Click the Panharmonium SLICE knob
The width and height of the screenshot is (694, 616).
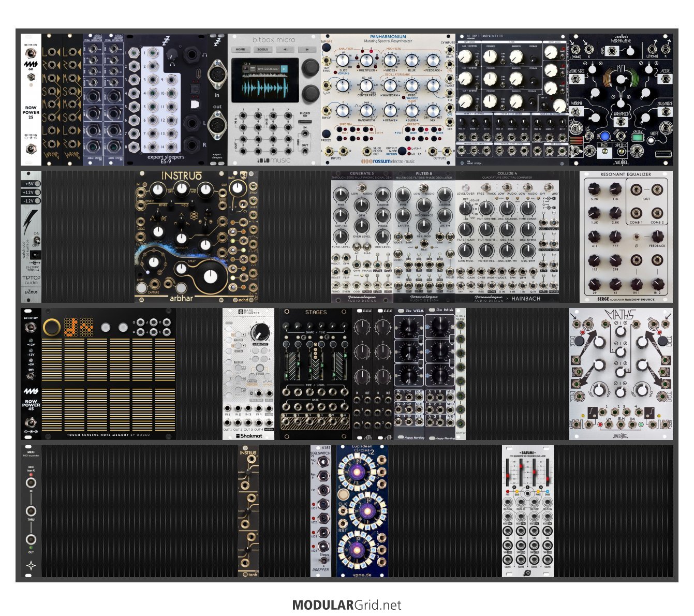coord(343,60)
